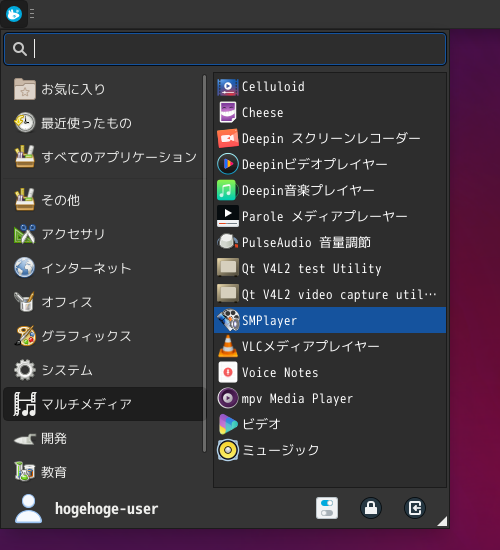Select the インターネット category
Image resolution: width=500 pixels, height=550 pixels.
[104, 268]
